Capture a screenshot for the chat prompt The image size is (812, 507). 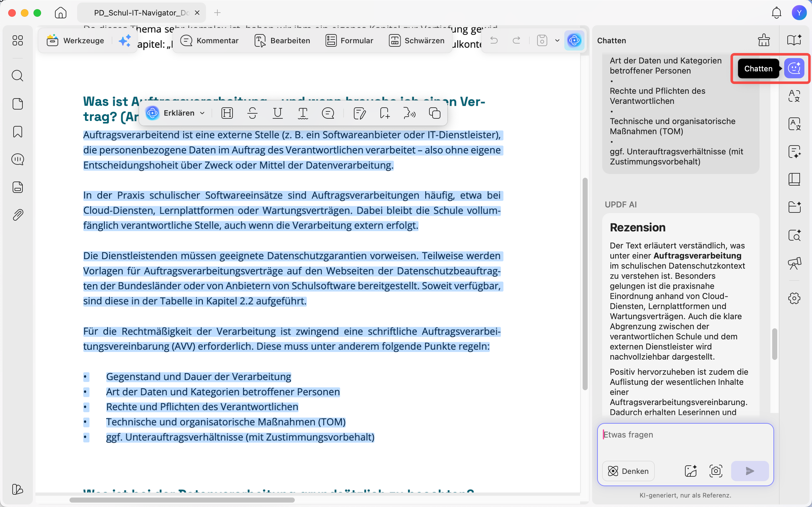point(716,471)
